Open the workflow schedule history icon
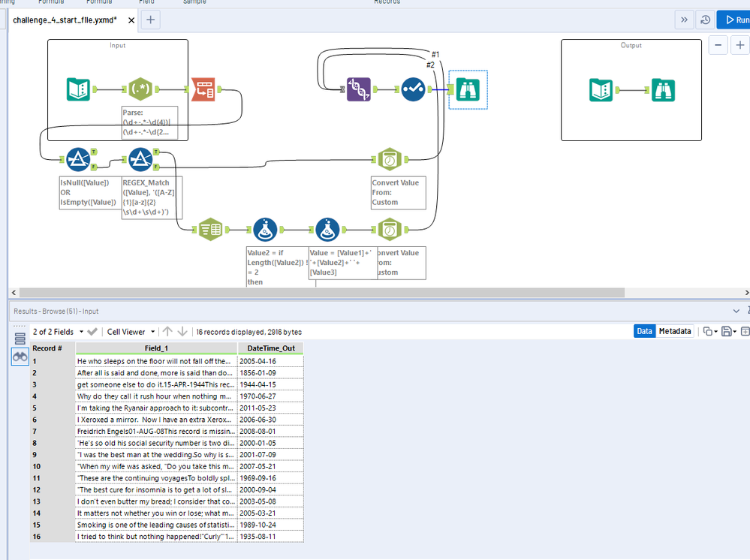 (705, 20)
